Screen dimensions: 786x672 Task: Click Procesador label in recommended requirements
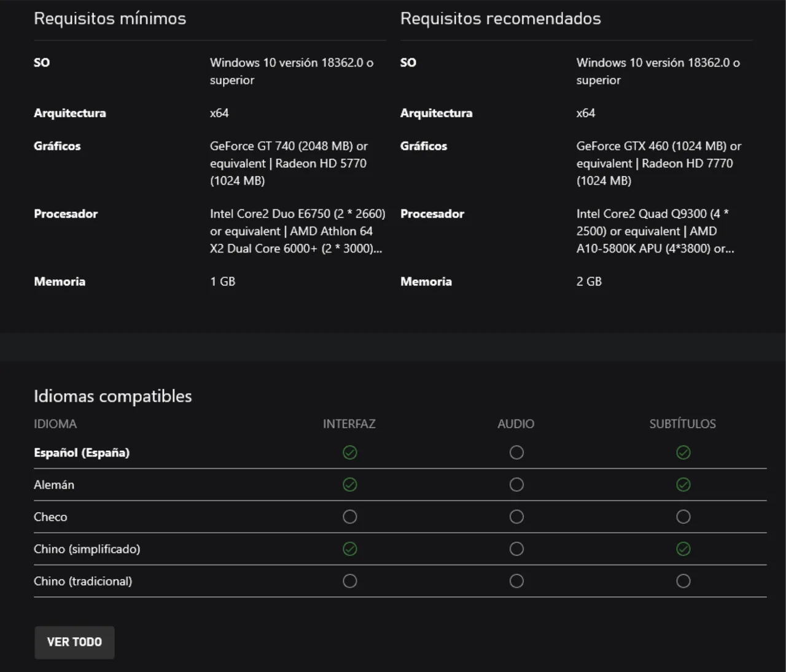tap(432, 214)
